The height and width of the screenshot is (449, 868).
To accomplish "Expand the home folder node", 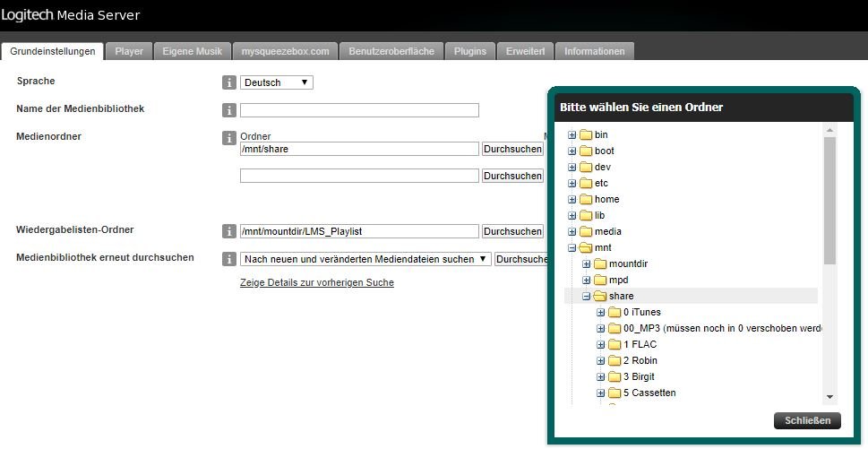I will coord(572,199).
